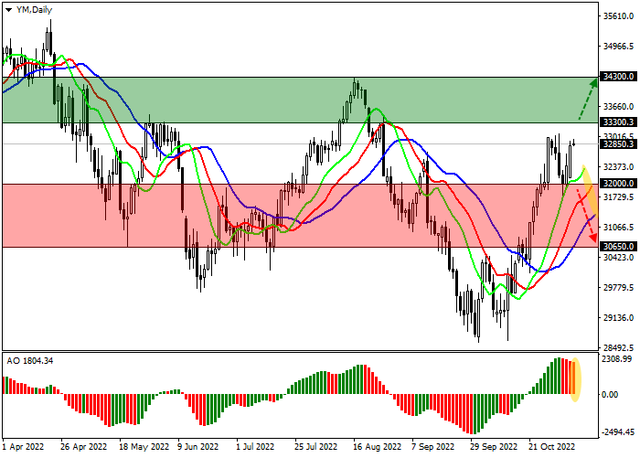Click the AO 1804.34 indicator label
The height and width of the screenshot is (457, 640).
coord(30,361)
